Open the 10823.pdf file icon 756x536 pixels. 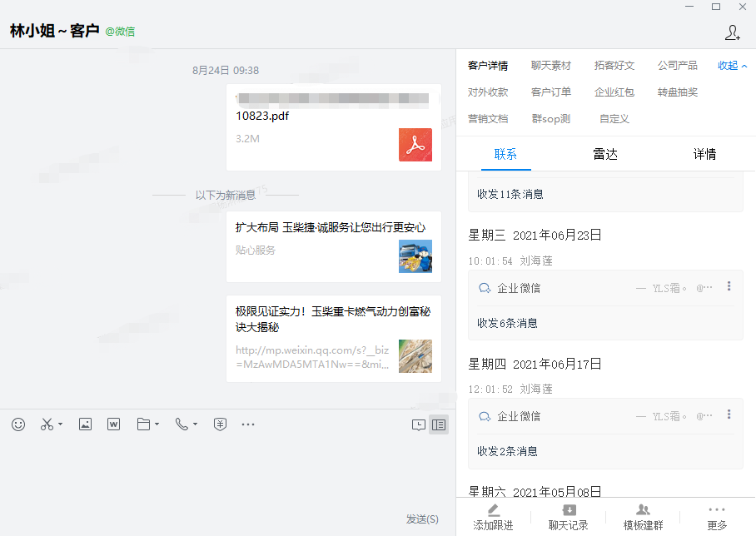point(415,145)
